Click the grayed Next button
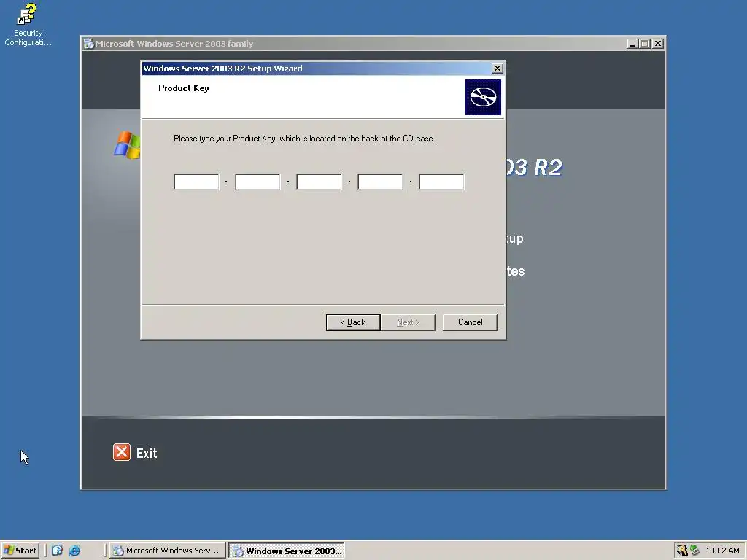747x560 pixels. 409,322
